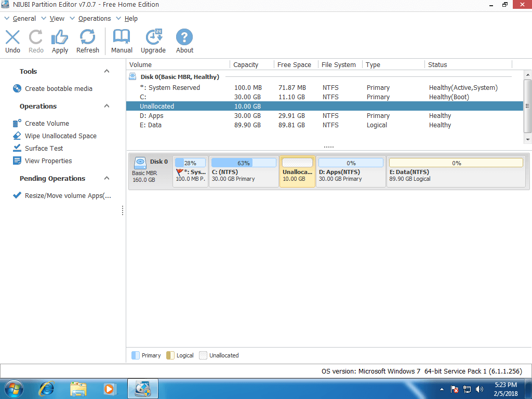Sort by the Status column header

(469, 65)
